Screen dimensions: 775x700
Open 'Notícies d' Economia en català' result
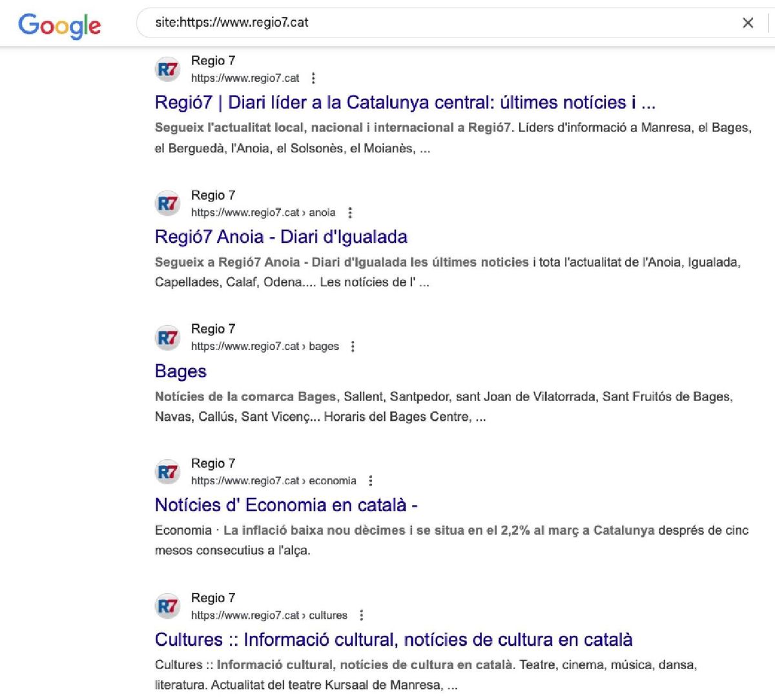pos(286,505)
